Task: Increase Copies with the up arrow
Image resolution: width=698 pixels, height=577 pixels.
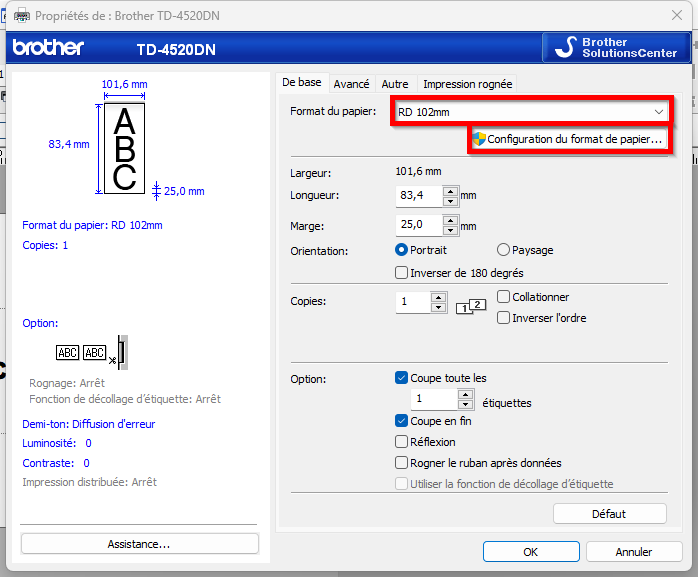Action: (439, 297)
